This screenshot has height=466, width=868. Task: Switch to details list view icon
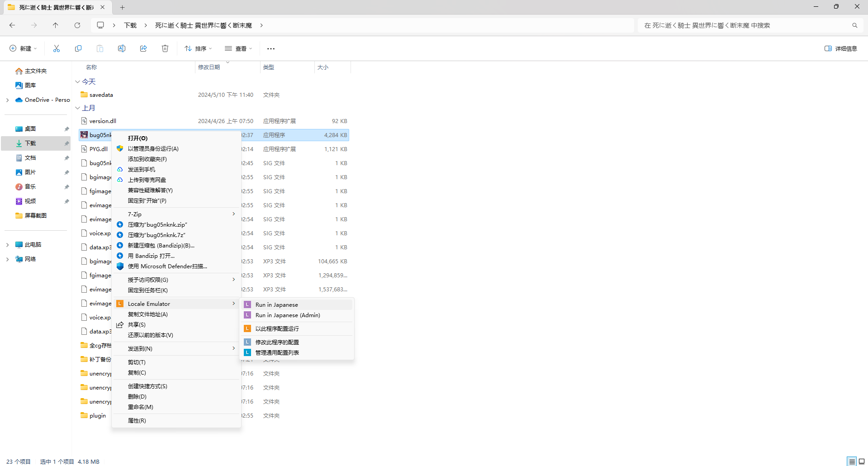852,461
